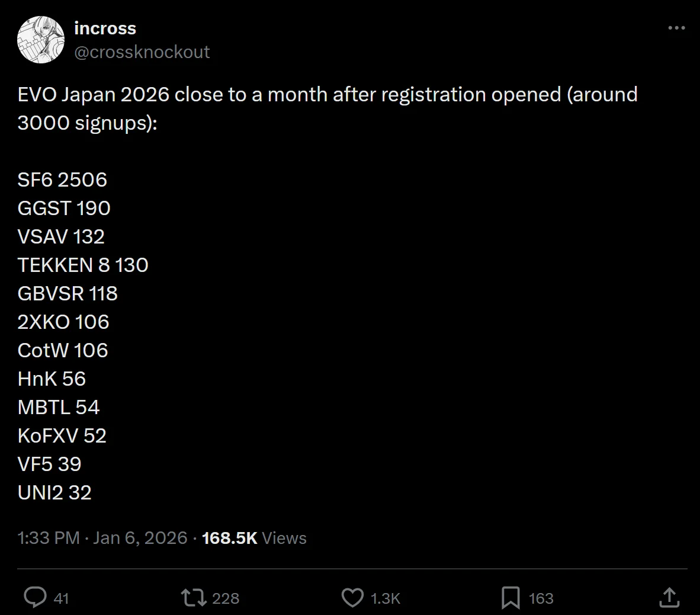700x615 pixels.
Task: Click the bookmark count 163
Action: coord(541,598)
